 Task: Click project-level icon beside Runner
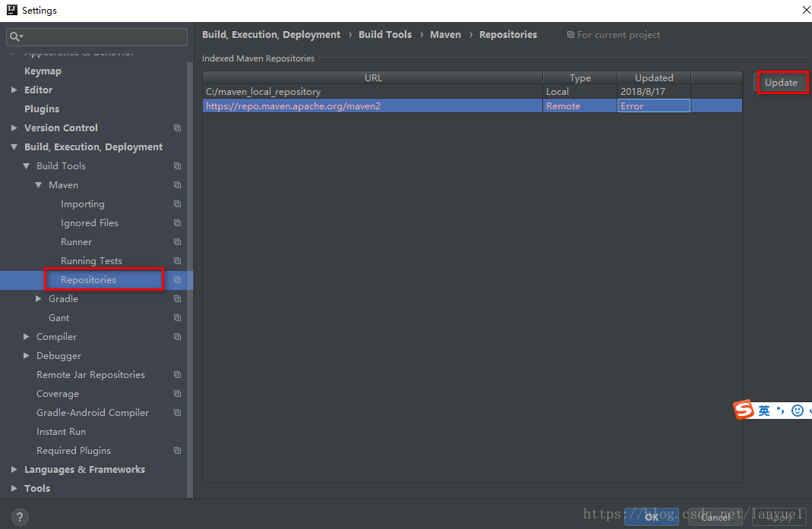[x=178, y=241]
